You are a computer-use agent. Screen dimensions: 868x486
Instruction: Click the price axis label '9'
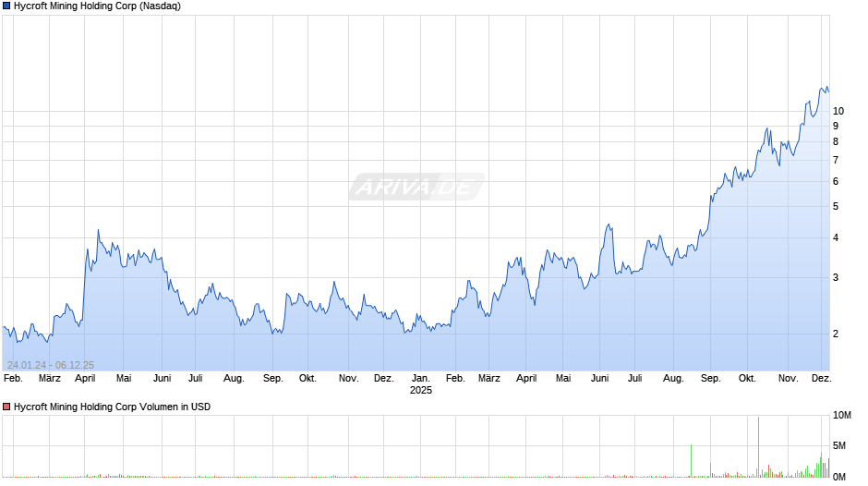(x=836, y=126)
